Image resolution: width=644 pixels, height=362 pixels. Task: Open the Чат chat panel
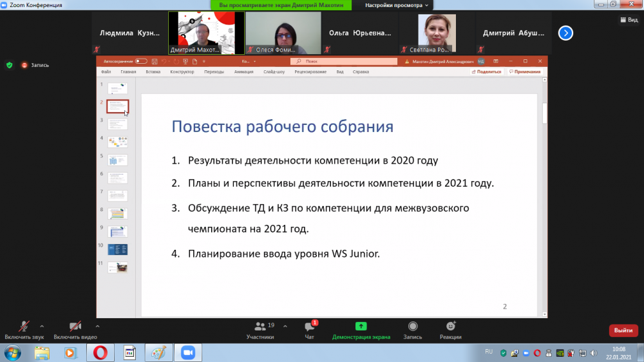[x=309, y=327]
